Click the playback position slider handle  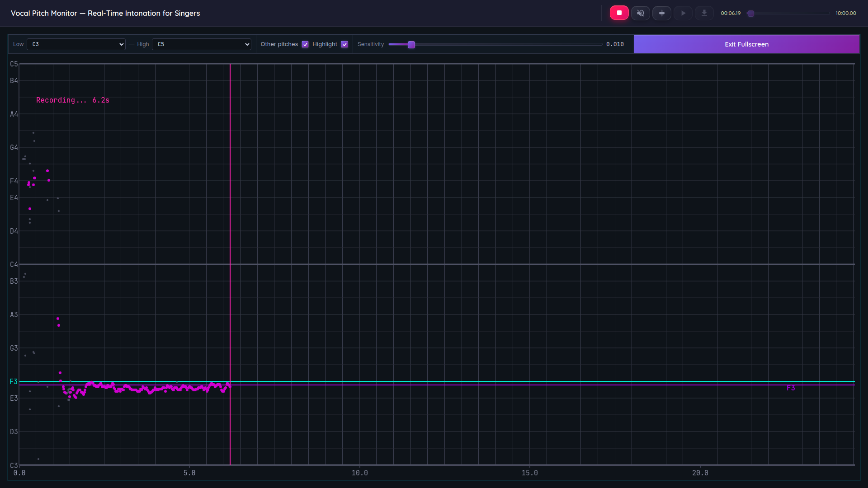(751, 14)
